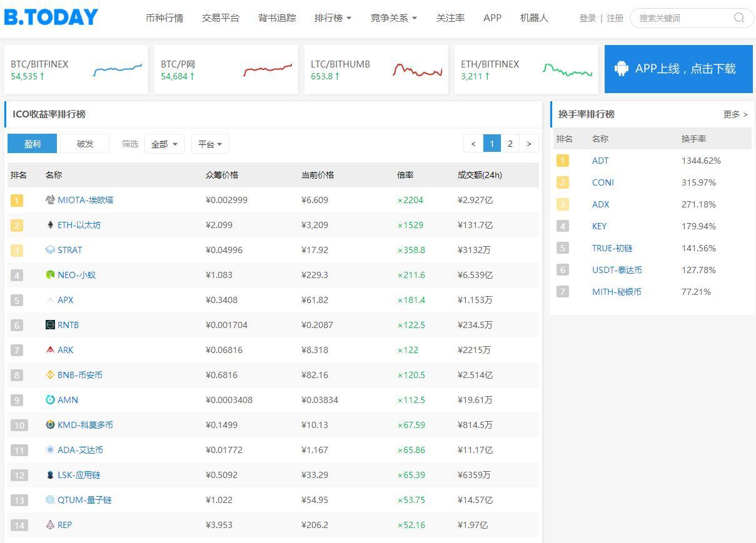Select the 交易平台 menu item

point(220,18)
